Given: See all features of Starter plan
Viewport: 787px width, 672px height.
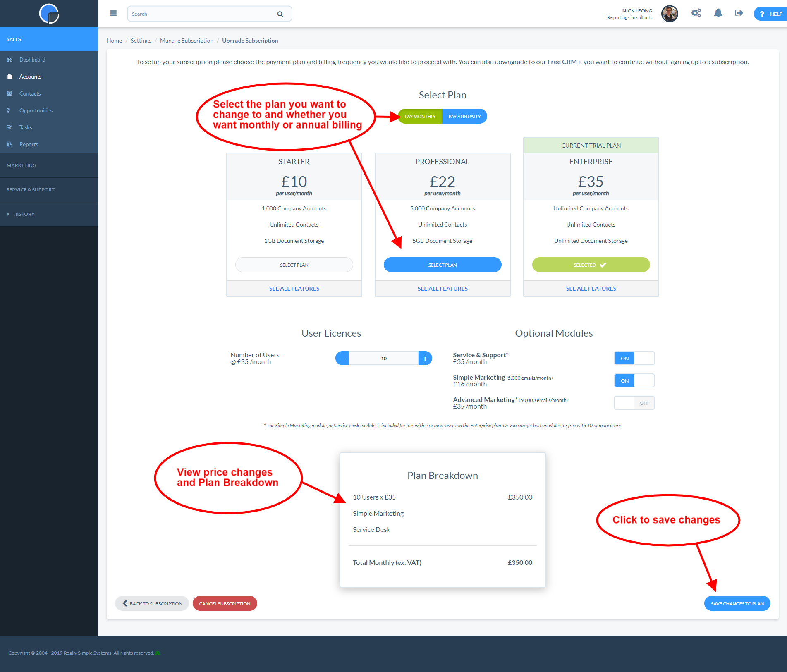Looking at the screenshot, I should point(294,289).
